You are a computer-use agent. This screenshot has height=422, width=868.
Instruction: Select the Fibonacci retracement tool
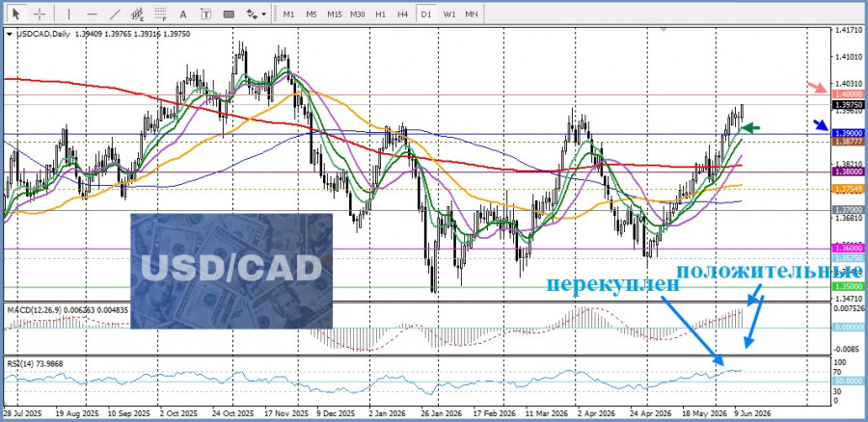[x=161, y=13]
